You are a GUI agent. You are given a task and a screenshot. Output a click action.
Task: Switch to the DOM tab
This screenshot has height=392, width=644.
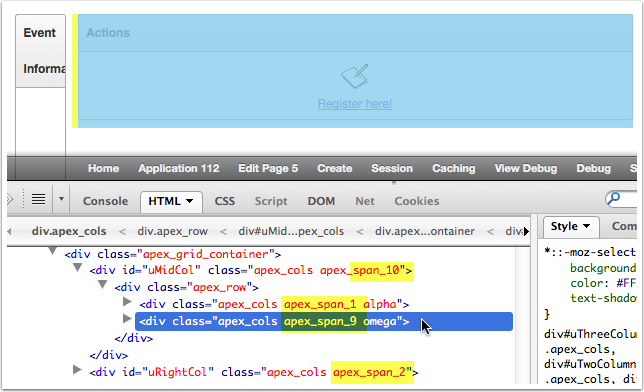click(x=321, y=201)
